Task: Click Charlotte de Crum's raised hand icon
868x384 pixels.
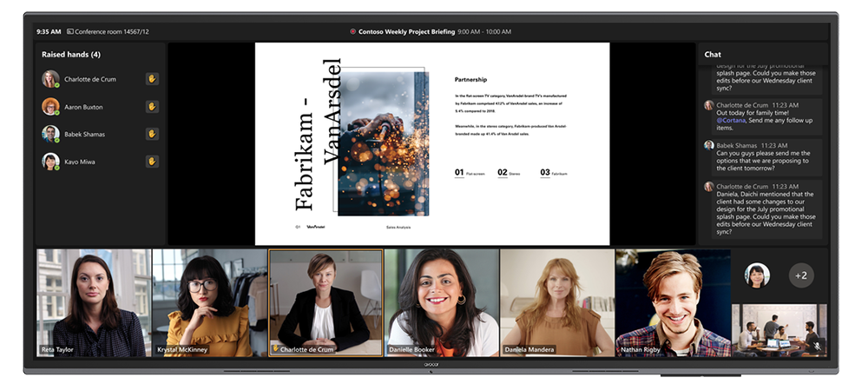Action: pos(152,79)
